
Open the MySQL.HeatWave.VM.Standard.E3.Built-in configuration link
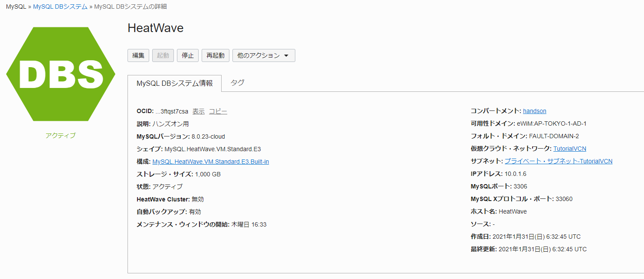tap(210, 161)
